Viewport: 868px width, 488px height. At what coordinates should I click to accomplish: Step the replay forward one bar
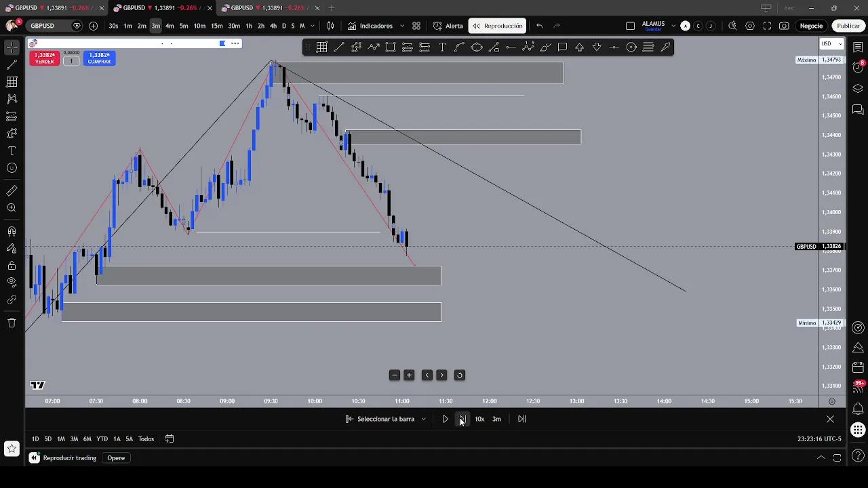click(x=462, y=419)
